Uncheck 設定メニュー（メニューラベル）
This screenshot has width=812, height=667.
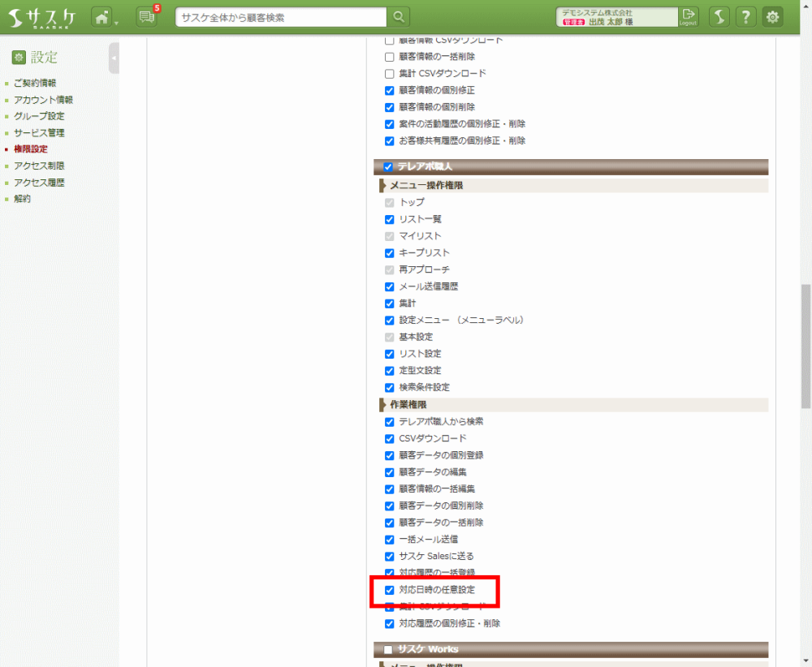[390, 321]
